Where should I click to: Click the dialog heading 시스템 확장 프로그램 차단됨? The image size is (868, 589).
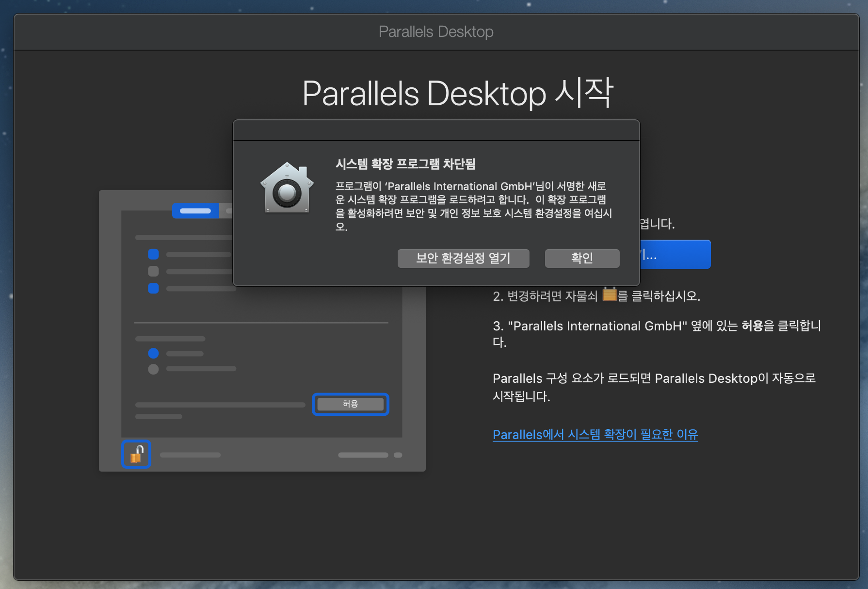tap(405, 164)
